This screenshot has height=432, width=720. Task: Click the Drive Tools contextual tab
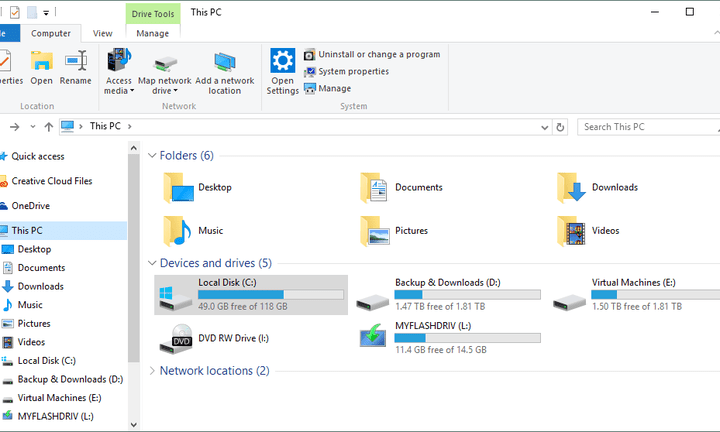[153, 14]
